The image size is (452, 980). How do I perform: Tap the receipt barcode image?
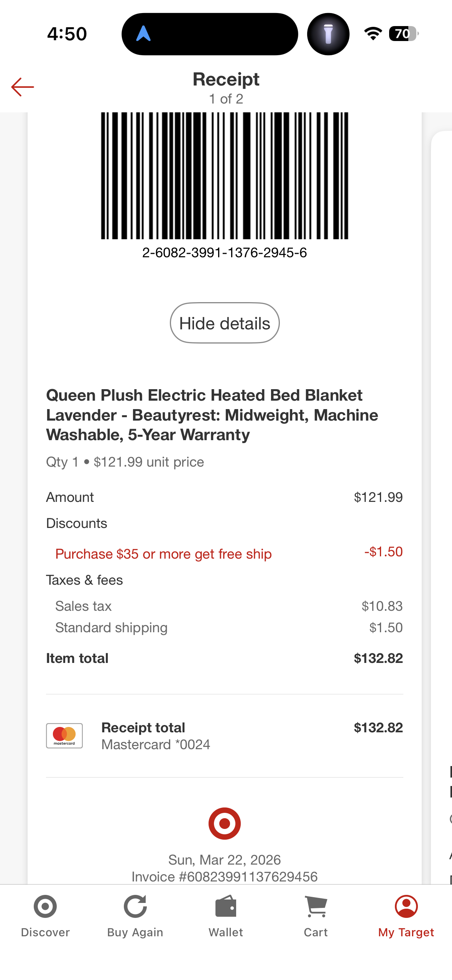click(225, 176)
